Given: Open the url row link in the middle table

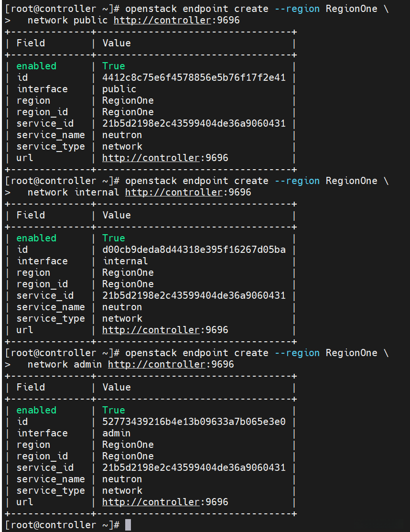Looking at the screenshot, I should (x=151, y=330).
